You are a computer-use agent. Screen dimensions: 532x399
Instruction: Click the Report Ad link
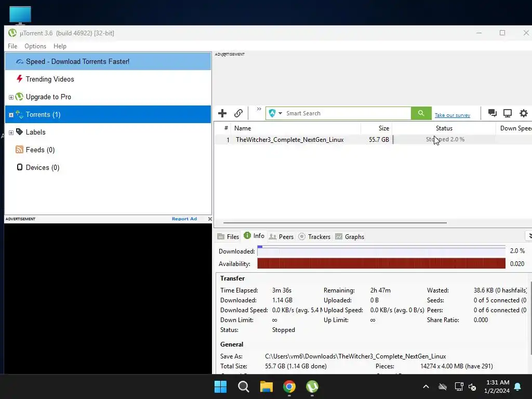click(x=184, y=219)
